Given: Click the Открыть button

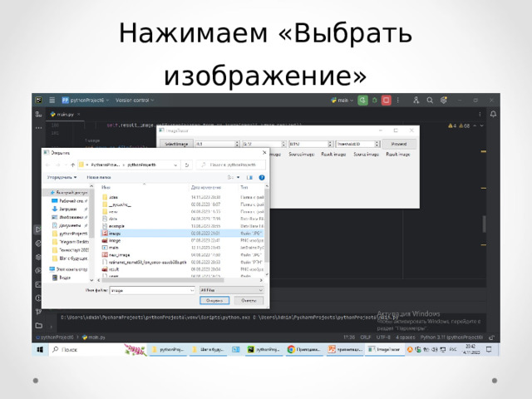Looking at the screenshot, I should pyautogui.click(x=214, y=301).
